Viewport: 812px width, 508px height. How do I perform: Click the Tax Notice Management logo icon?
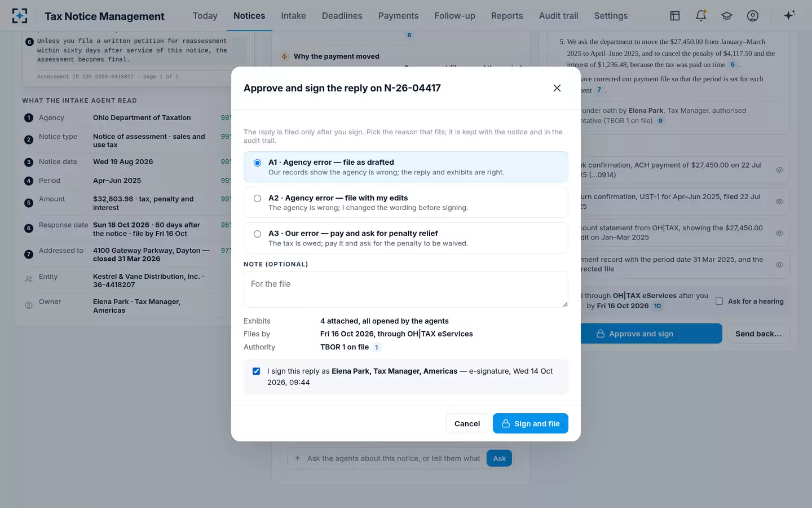pos(20,16)
